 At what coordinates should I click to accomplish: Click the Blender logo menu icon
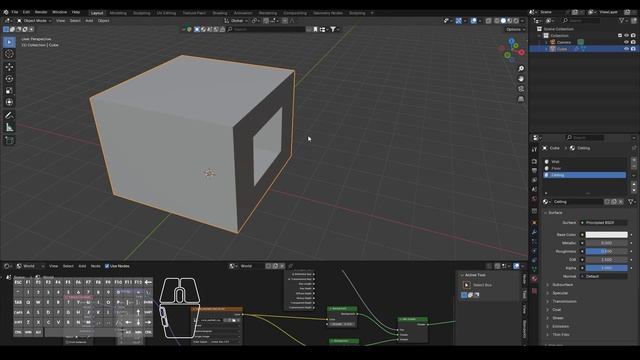[6, 12]
